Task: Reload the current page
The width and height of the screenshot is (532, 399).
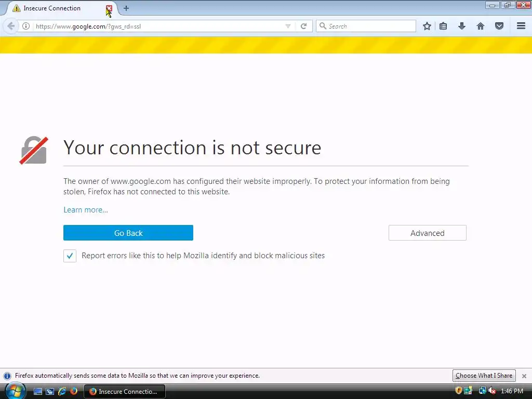Action: point(303,26)
